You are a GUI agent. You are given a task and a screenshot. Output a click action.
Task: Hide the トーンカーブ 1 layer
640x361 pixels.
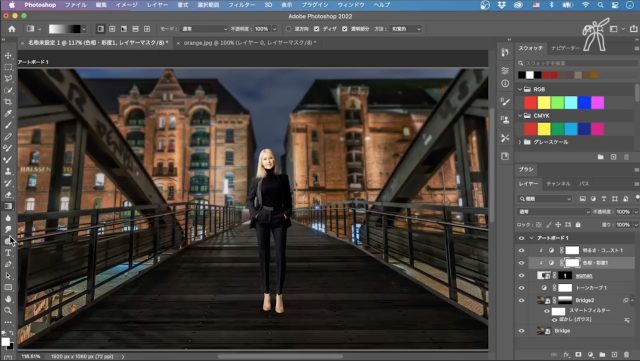(521, 288)
